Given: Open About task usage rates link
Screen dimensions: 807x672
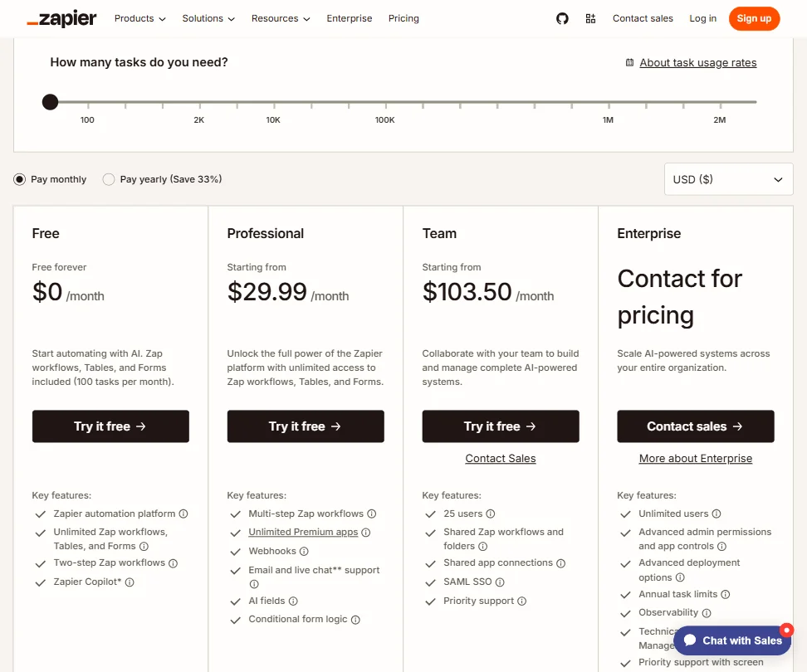Looking at the screenshot, I should 698,63.
